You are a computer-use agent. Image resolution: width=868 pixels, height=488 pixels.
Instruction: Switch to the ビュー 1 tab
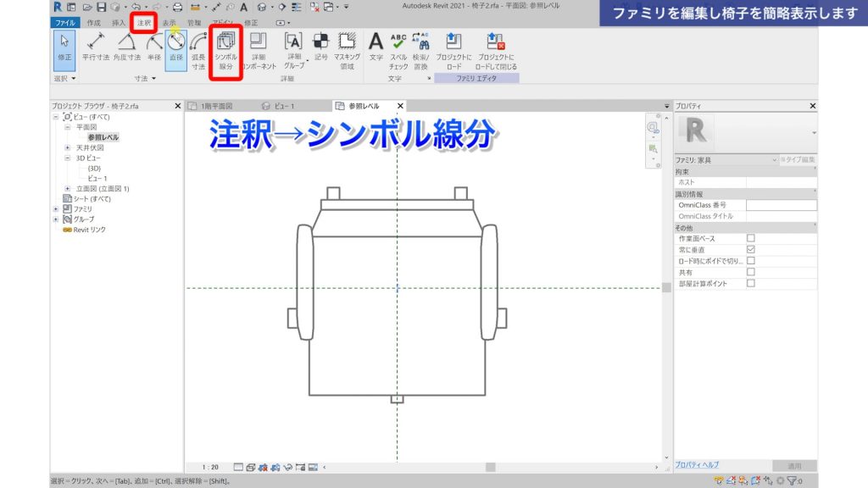click(284, 106)
